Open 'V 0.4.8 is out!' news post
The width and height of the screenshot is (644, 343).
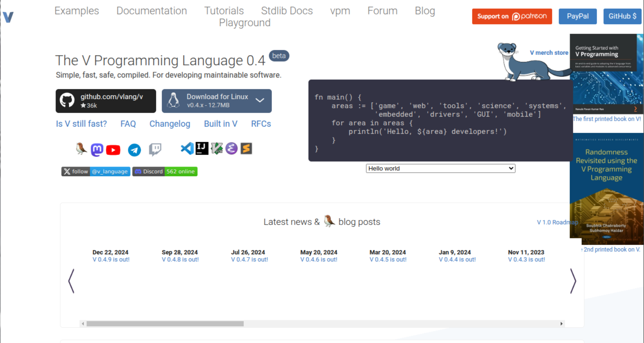(180, 260)
